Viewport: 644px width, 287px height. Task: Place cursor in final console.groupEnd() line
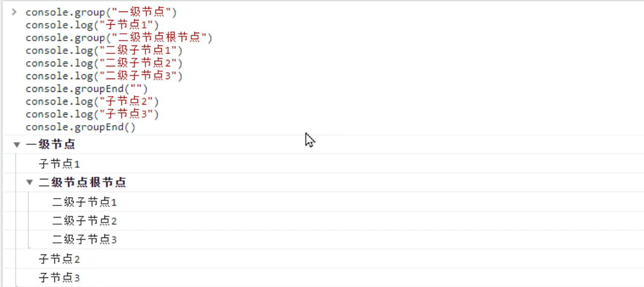(80, 127)
